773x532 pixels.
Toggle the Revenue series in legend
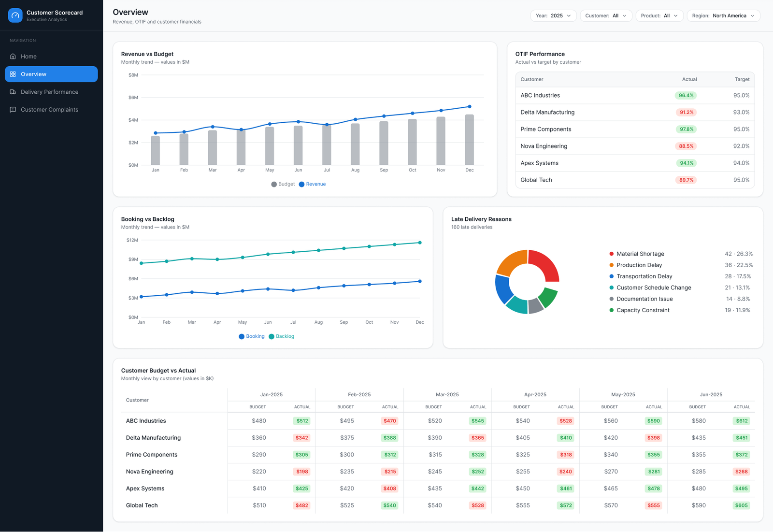(312, 184)
